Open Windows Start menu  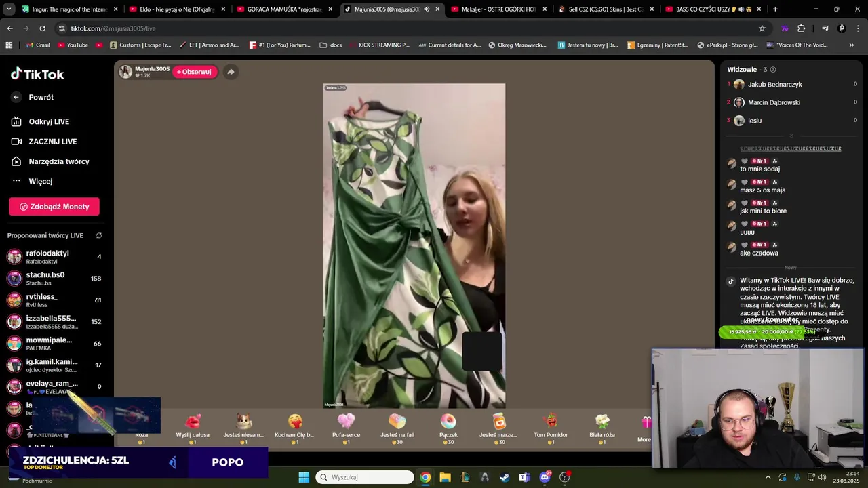304,477
